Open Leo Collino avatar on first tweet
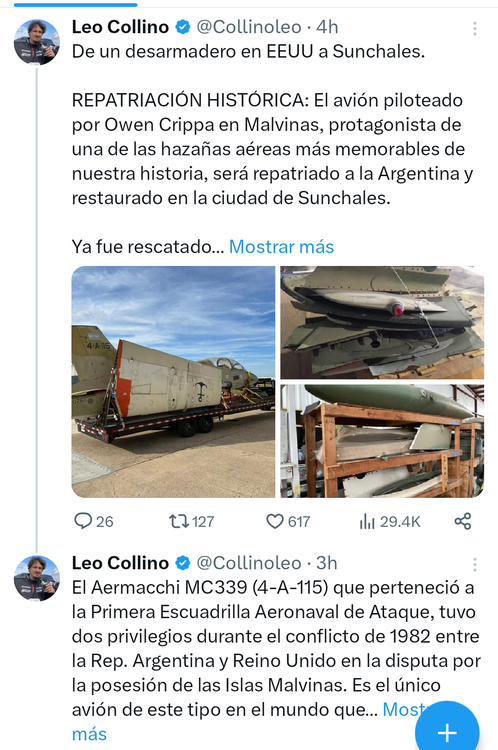 point(37,42)
